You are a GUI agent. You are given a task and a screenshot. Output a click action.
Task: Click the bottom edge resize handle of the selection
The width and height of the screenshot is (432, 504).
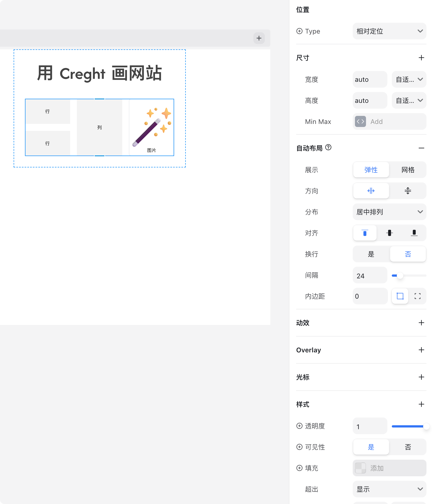click(100, 156)
